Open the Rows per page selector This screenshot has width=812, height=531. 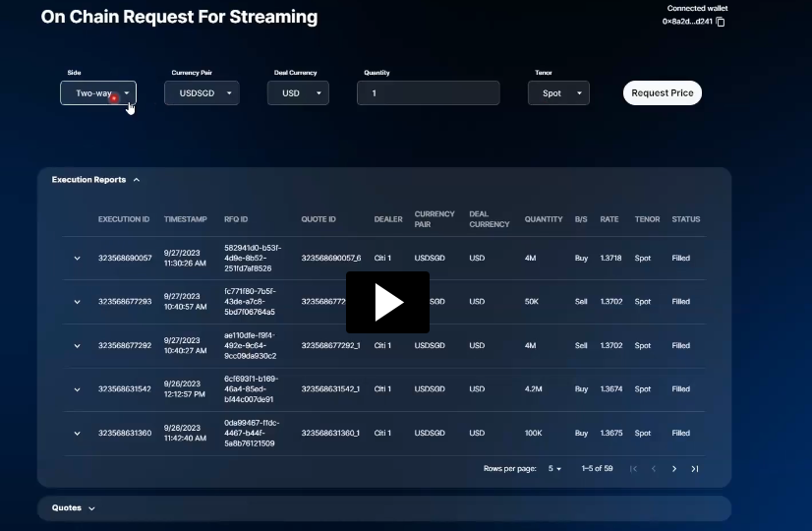[x=554, y=468]
